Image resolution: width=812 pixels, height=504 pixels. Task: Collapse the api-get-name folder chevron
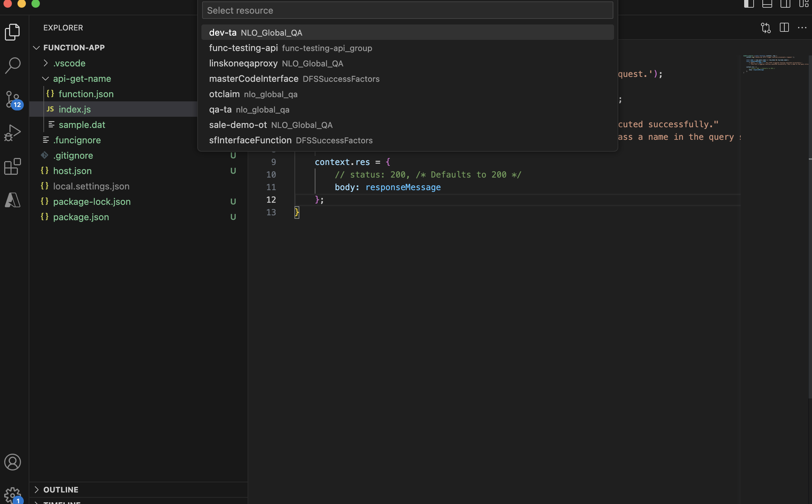coord(45,78)
